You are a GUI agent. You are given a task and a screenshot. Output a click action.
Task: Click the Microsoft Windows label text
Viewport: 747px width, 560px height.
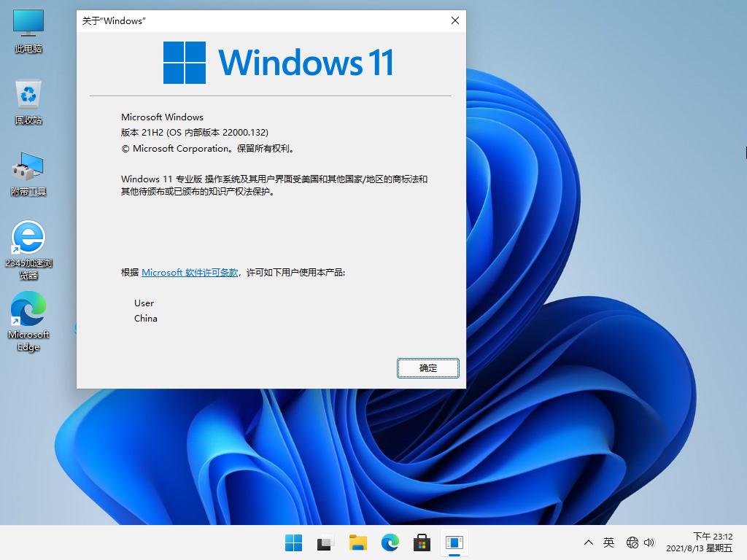162,117
